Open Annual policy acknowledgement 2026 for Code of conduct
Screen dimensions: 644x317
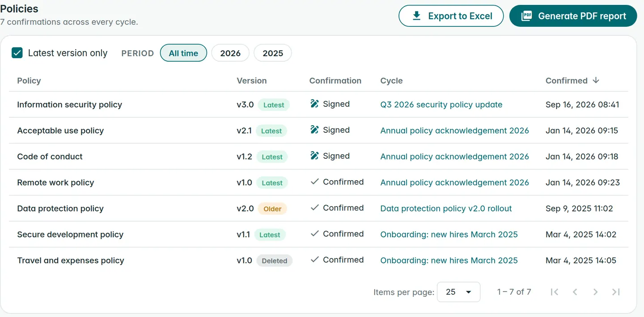click(x=454, y=156)
